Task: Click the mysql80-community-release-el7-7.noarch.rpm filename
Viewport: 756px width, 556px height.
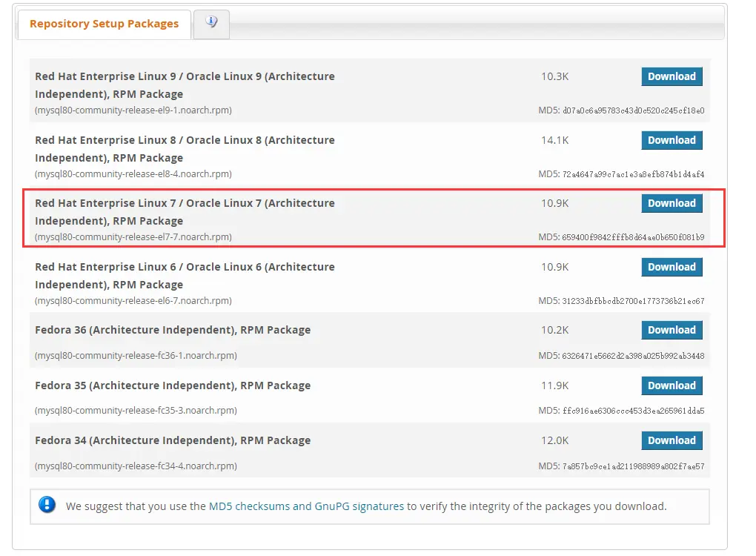Action: click(x=133, y=237)
